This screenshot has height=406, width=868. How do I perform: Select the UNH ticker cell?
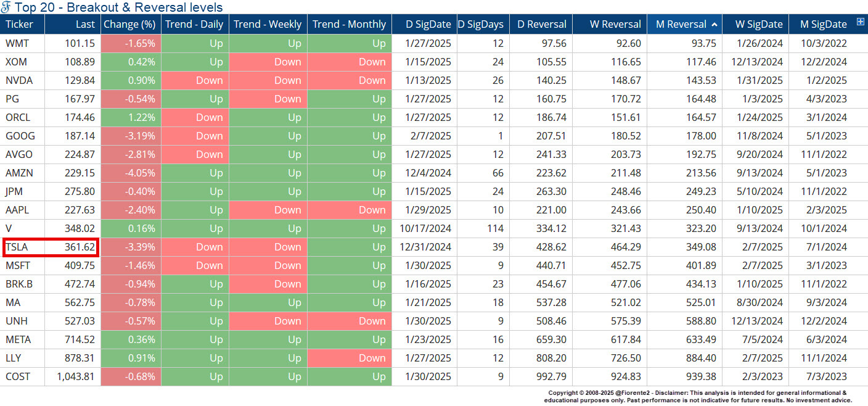tap(22, 321)
